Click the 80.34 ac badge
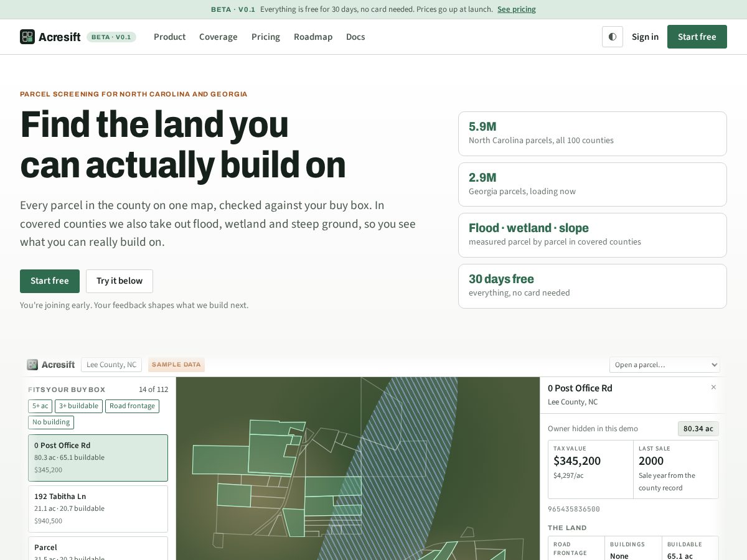Image resolution: width=747 pixels, height=560 pixels. (698, 429)
